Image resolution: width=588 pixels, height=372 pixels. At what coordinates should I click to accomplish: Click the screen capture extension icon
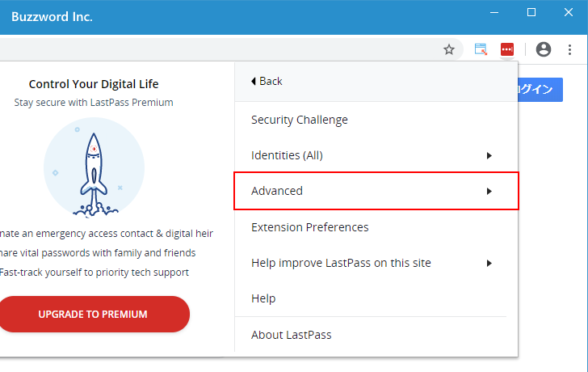[481, 49]
